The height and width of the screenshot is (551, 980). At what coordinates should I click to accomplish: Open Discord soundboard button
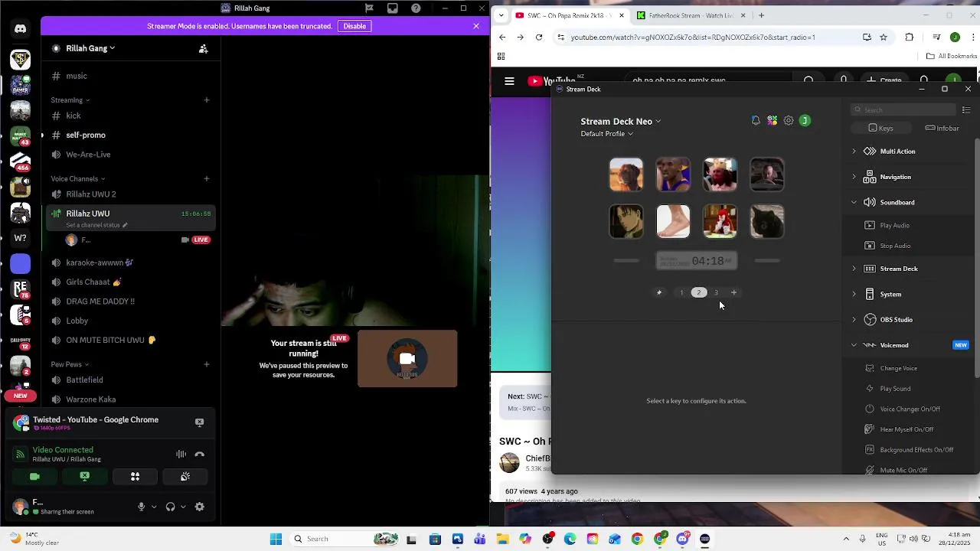[x=185, y=476]
